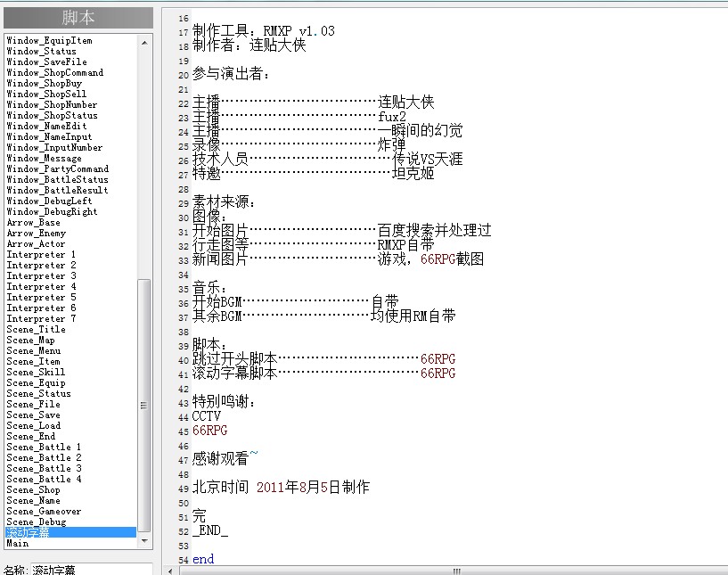Click the script list scroll-up arrow
The width and height of the screenshot is (728, 575).
point(144,42)
